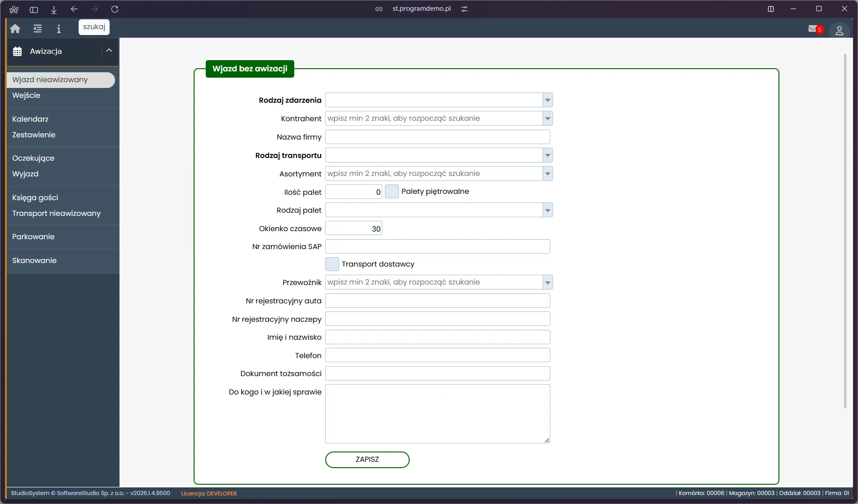Collapse sidebar with the menu indent icon

click(x=37, y=29)
